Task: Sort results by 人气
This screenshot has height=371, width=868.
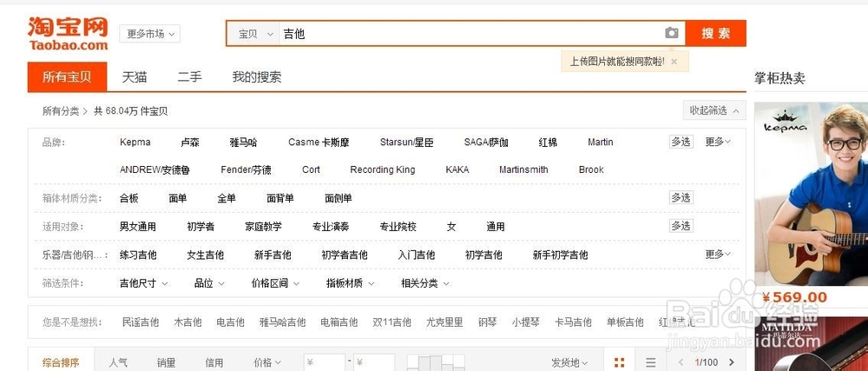Action: coord(118,362)
